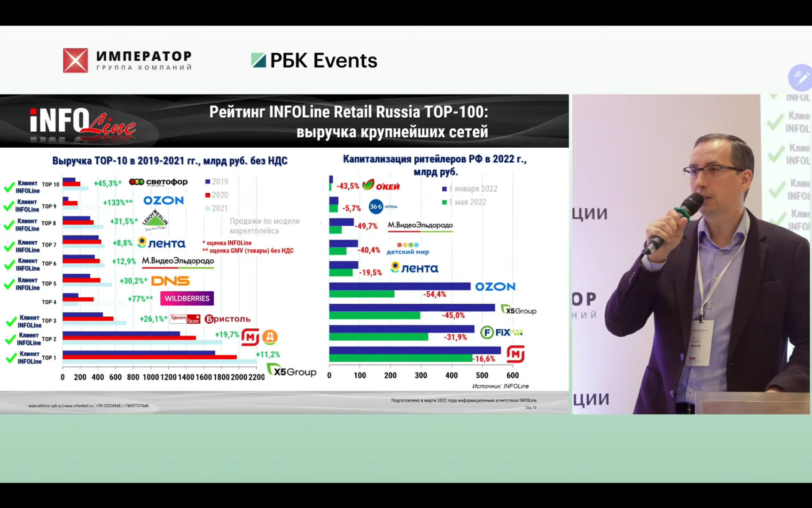Click the '2200' axis label on revenue chart
This screenshot has height=508, width=812.
257,377
